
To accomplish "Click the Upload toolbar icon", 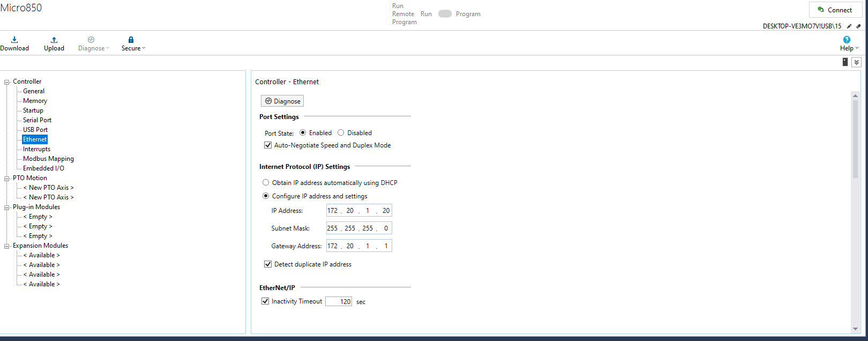I will tap(54, 43).
